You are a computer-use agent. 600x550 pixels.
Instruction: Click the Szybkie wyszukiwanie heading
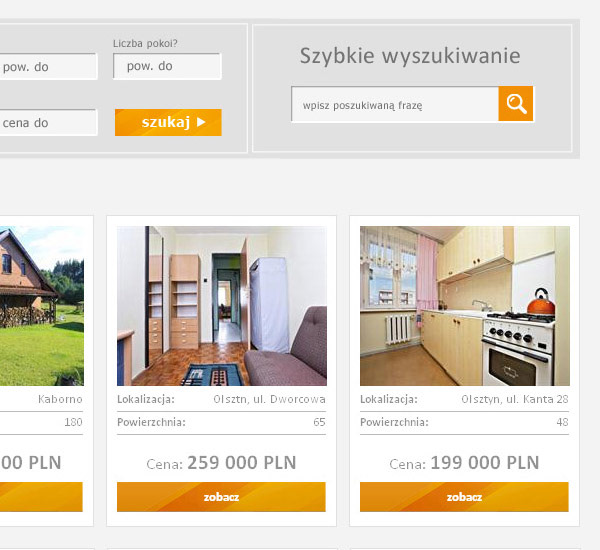click(410, 56)
